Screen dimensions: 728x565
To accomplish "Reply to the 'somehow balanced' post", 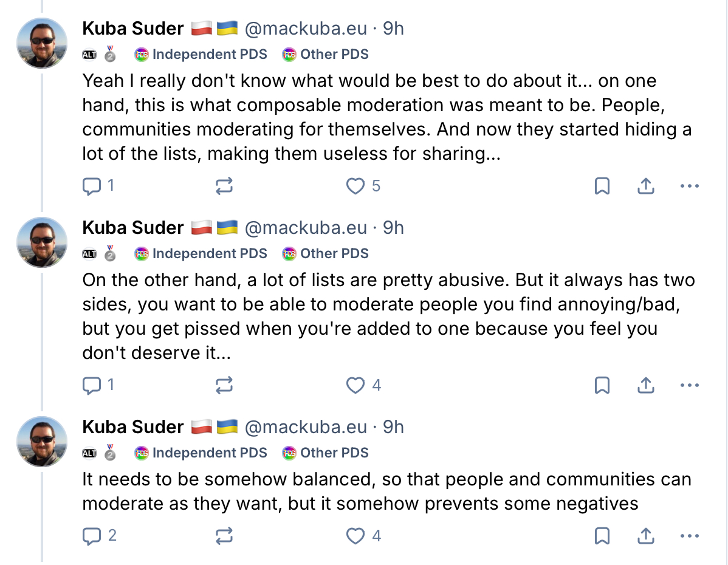I will tap(91, 536).
